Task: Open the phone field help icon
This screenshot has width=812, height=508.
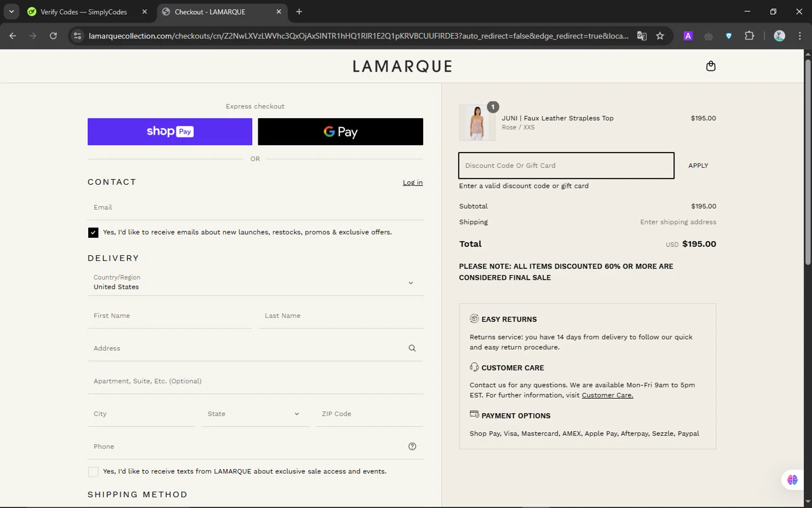Action: (x=412, y=446)
